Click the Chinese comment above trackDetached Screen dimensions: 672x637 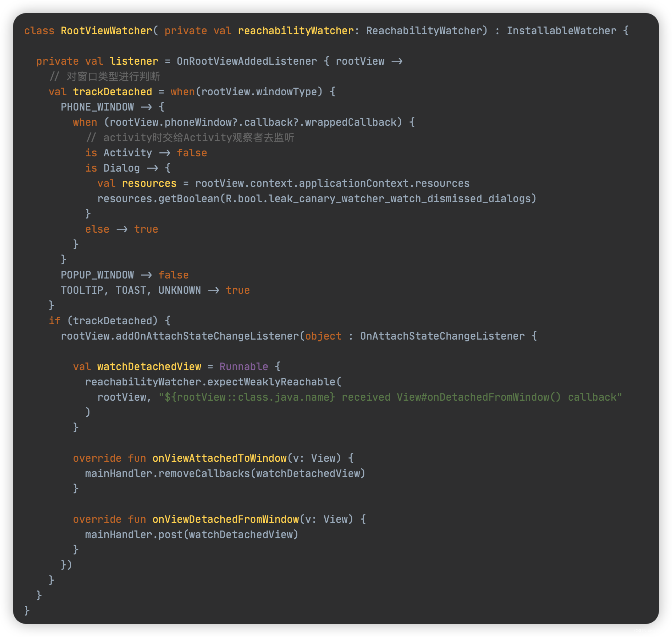(105, 76)
